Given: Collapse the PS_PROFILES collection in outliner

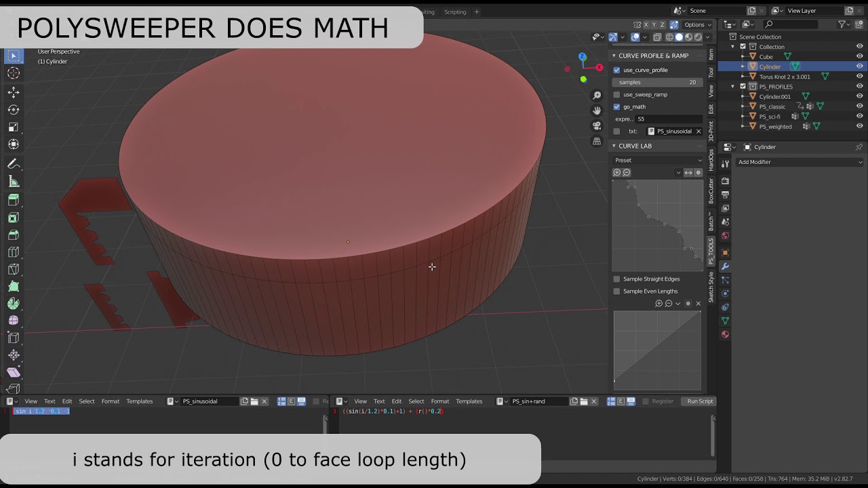Looking at the screenshot, I should pyautogui.click(x=733, y=87).
